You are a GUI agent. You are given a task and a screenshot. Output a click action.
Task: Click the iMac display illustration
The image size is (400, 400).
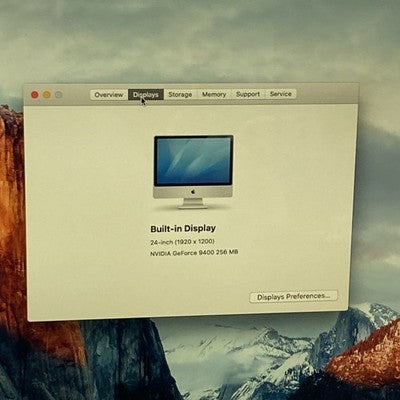pyautogui.click(x=193, y=172)
